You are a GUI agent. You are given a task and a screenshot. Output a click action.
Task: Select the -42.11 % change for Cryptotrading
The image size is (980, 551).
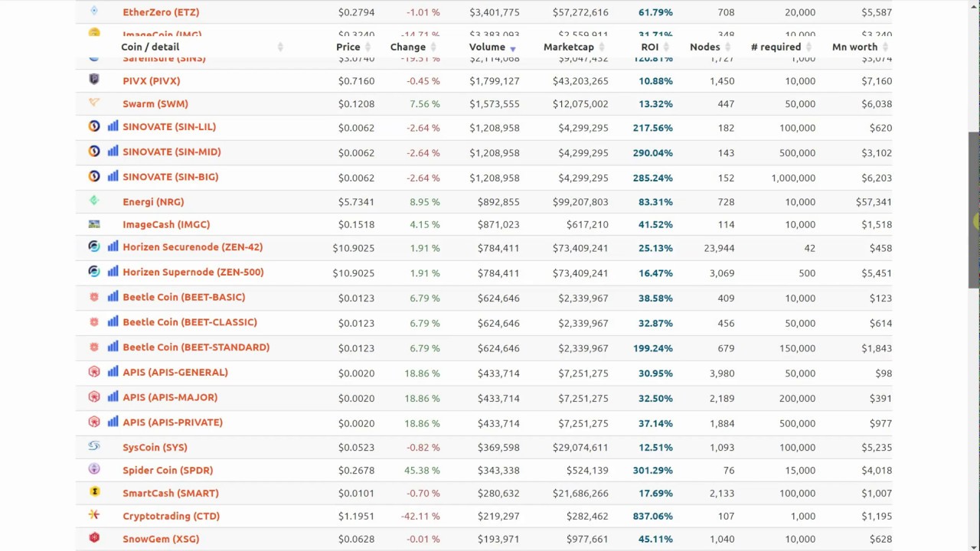tap(420, 516)
